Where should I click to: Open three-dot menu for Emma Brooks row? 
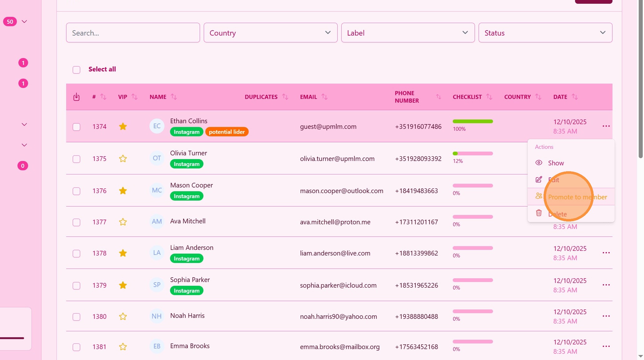(x=606, y=347)
